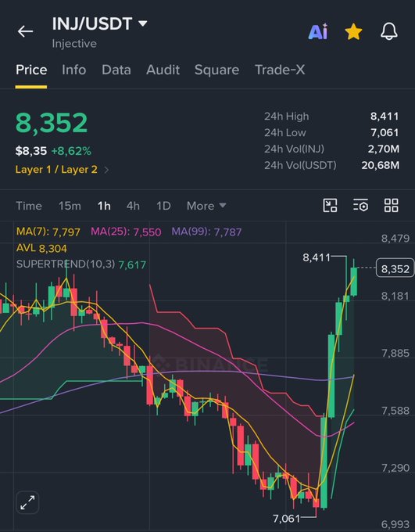Select the Price tab
Screen dimensions: 415x532
coord(31,70)
